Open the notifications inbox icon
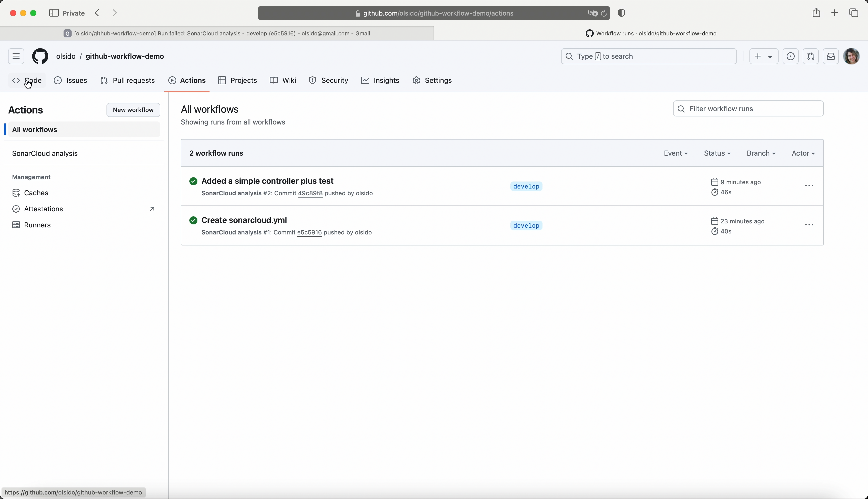 [831, 56]
